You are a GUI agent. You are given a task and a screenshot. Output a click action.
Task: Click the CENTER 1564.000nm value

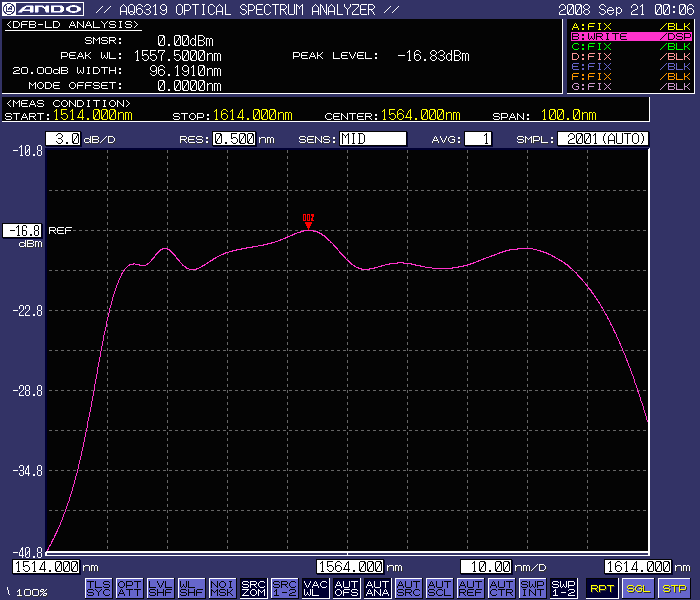pos(421,115)
